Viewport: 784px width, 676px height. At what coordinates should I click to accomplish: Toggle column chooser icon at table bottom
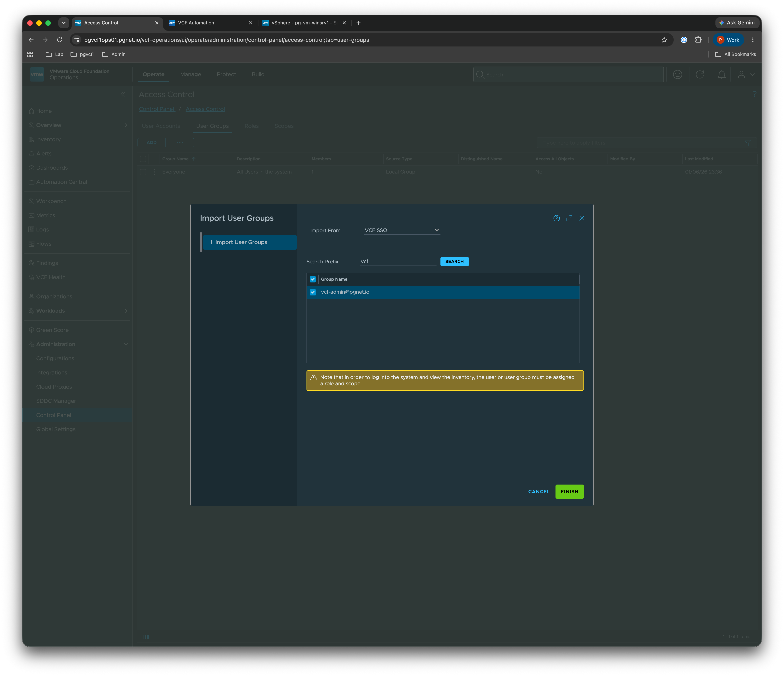click(x=146, y=637)
